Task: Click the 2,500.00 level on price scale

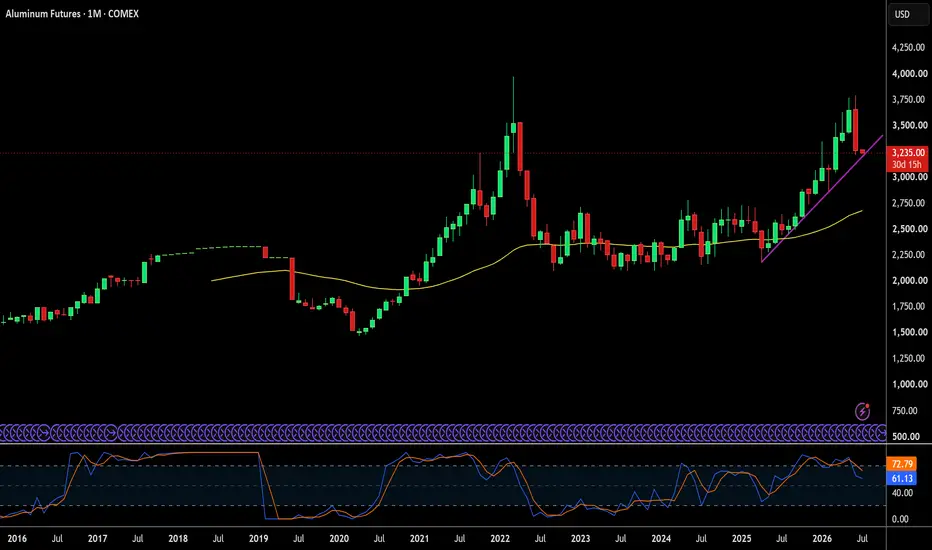Action: tap(909, 229)
